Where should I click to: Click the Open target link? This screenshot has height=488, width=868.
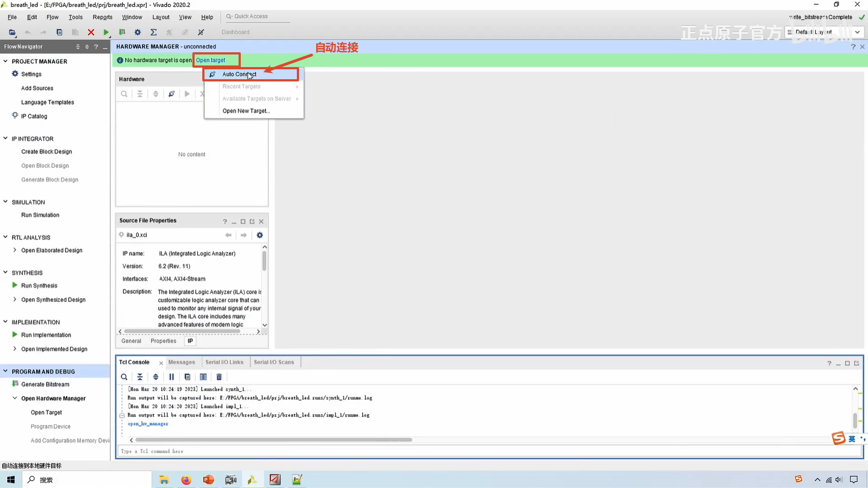pos(211,60)
